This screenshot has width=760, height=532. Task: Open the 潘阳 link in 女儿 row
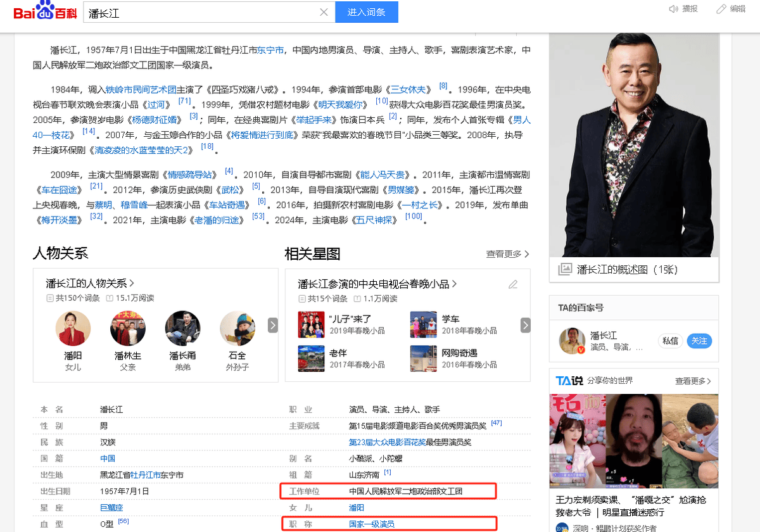(357, 507)
